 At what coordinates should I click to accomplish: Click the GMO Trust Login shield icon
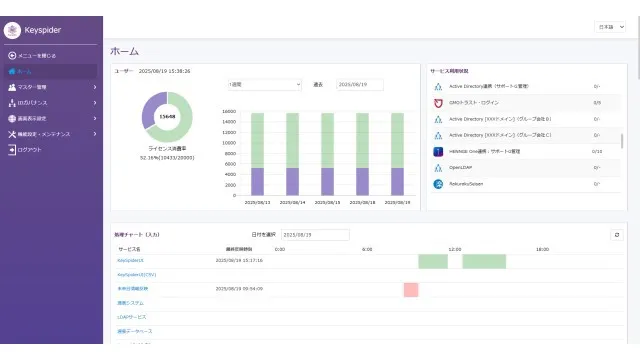pyautogui.click(x=438, y=103)
